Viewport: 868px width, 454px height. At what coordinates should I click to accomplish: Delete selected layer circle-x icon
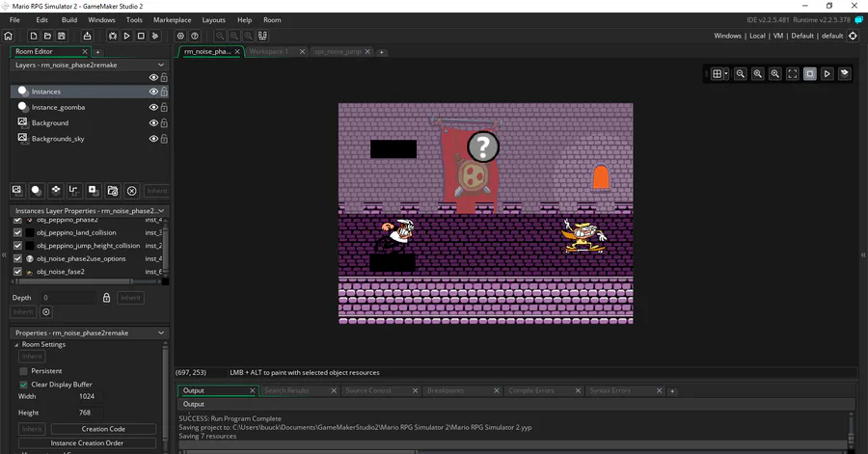click(132, 191)
